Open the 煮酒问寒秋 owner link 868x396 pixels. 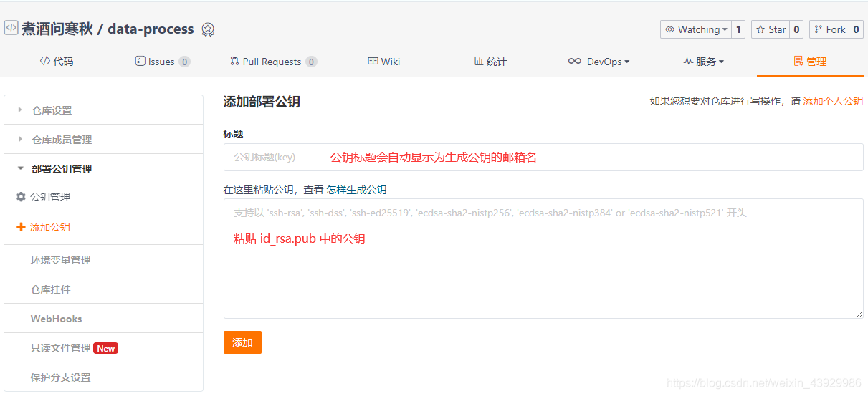tap(57, 29)
